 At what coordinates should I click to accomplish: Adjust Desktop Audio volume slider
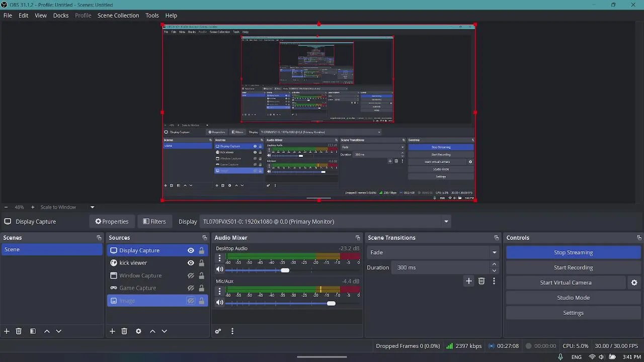[285, 270]
